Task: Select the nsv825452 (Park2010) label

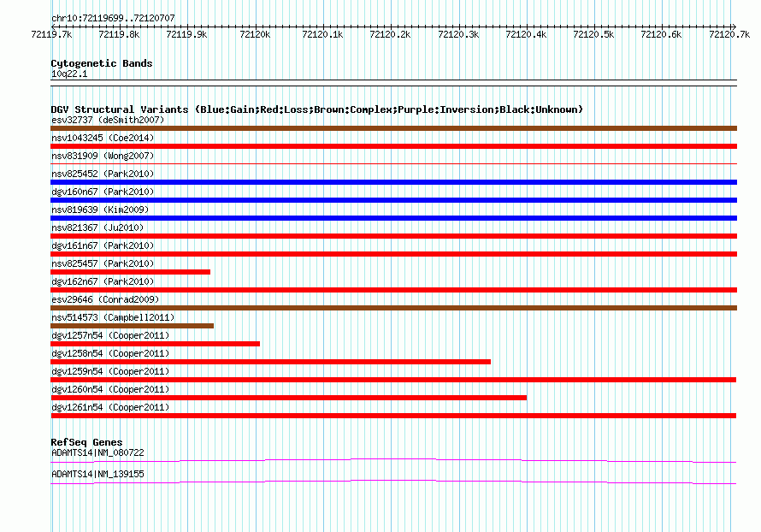Action: pos(103,174)
